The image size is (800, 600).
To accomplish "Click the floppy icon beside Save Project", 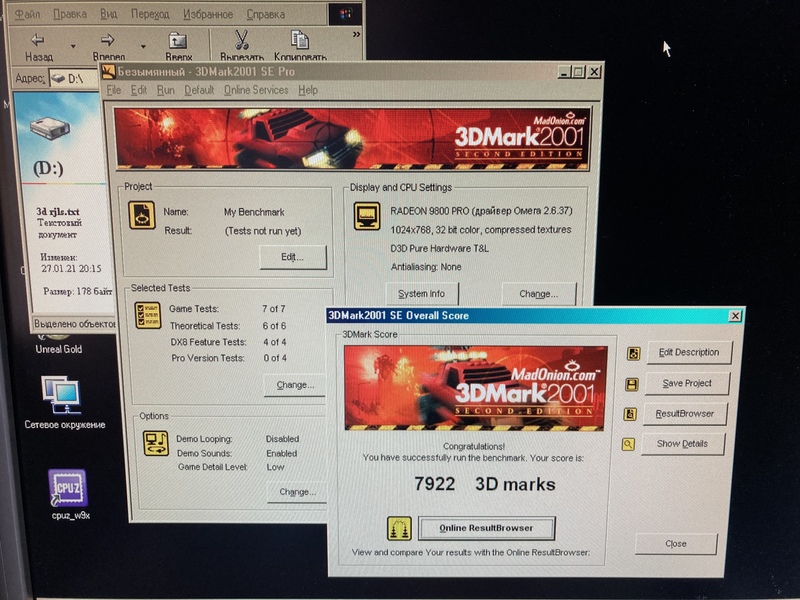I will click(x=632, y=384).
